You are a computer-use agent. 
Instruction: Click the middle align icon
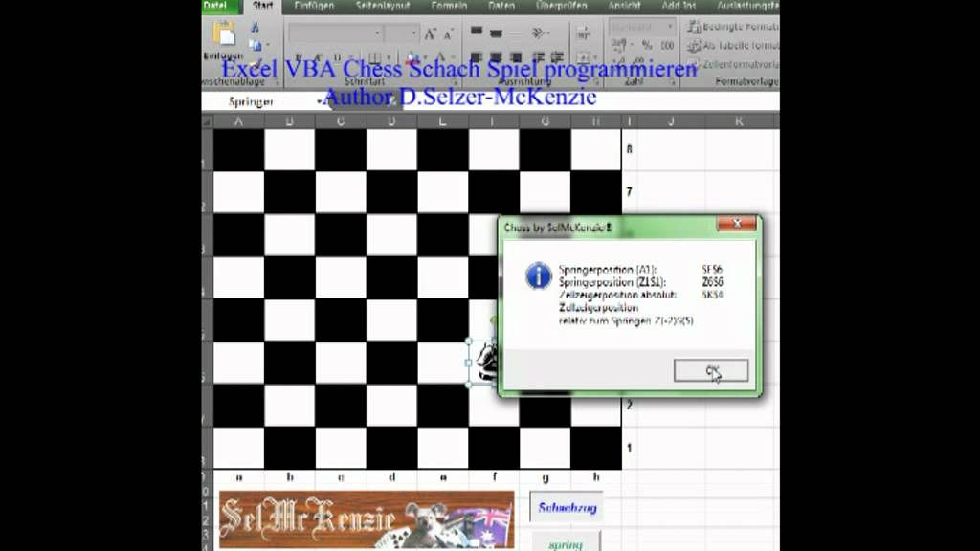tap(497, 33)
